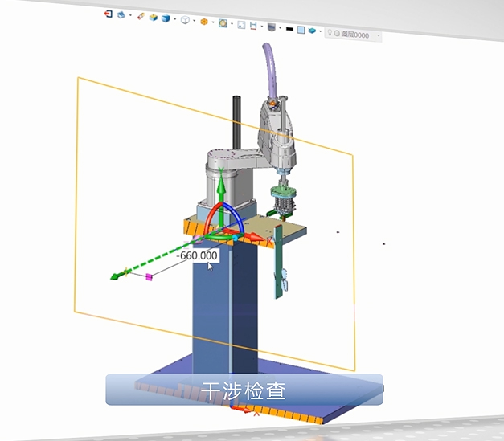Click the exit/import icon at toolbar start

tap(109, 14)
